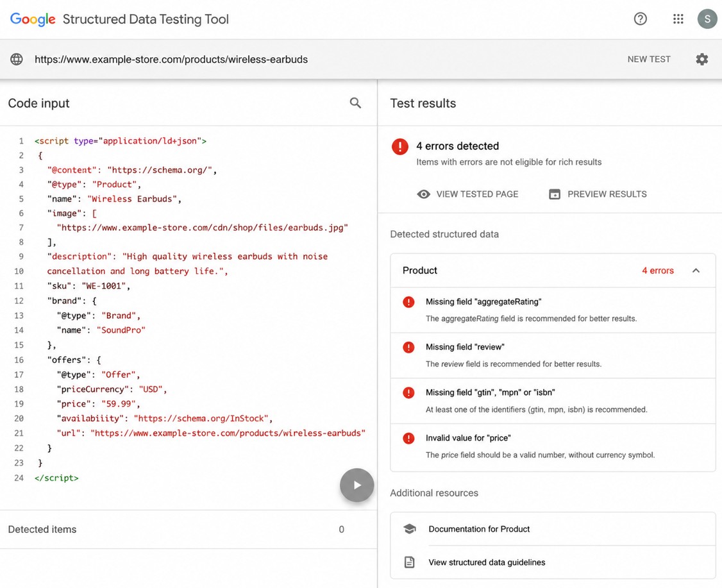Open the help question mark icon

(x=640, y=19)
